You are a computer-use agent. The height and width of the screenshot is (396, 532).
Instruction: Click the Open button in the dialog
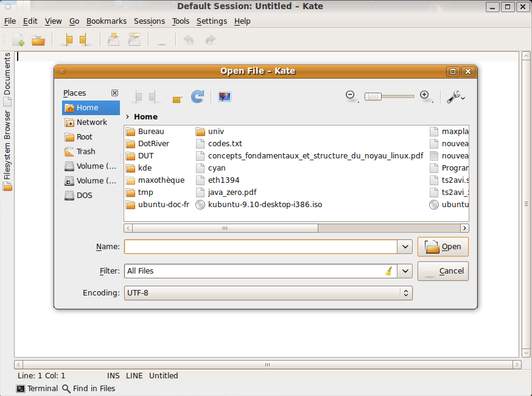(x=443, y=247)
